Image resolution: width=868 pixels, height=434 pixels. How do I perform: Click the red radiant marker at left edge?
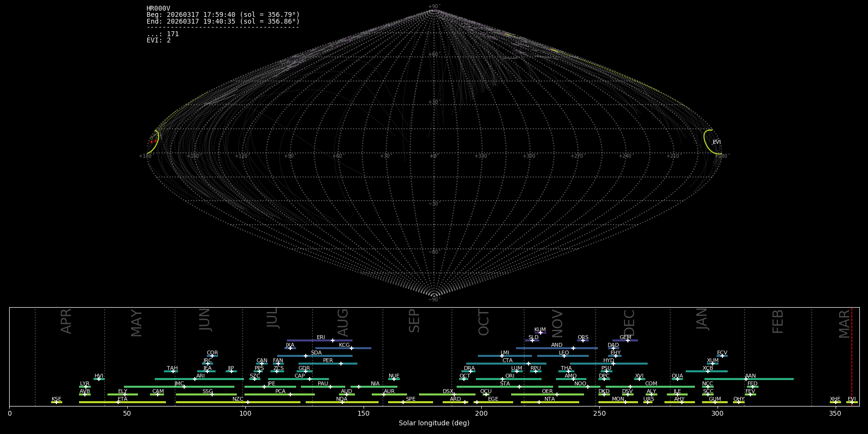(x=152, y=142)
